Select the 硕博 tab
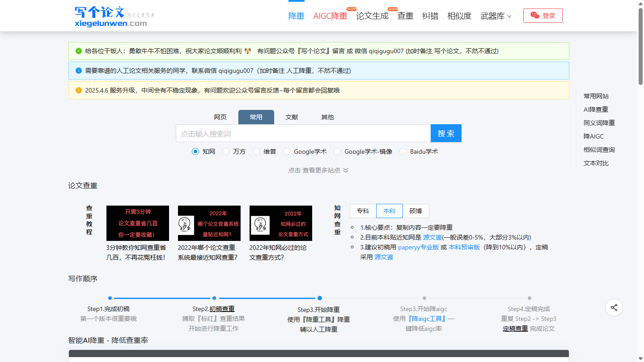 click(x=416, y=211)
